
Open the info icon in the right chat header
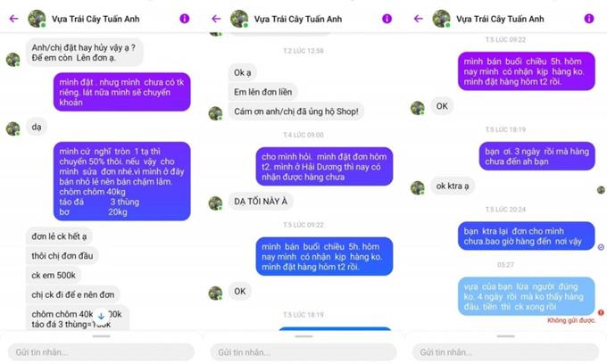589,19
